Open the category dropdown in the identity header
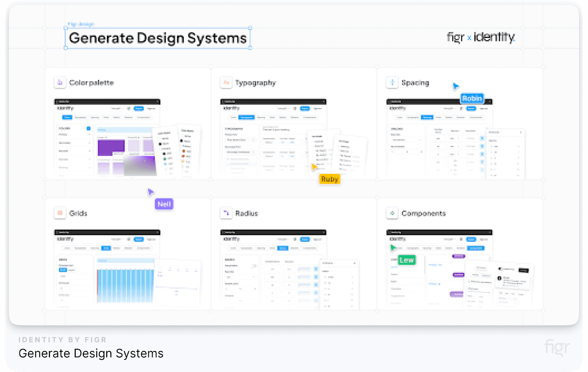 click(118, 108)
